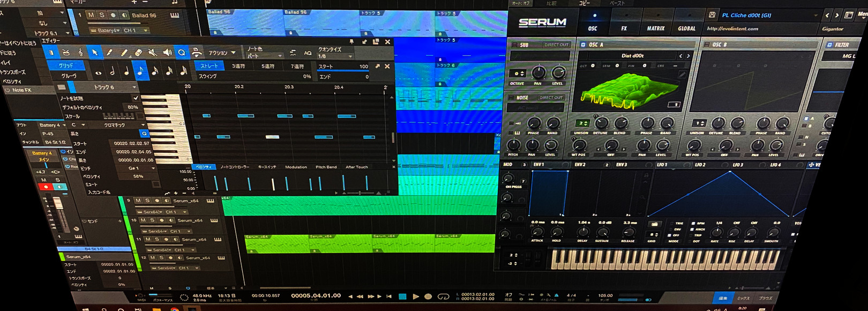Image resolution: width=868 pixels, height=311 pixels.
Task: Enable Serum SUB oscillator switch
Action: pyautogui.click(x=514, y=45)
